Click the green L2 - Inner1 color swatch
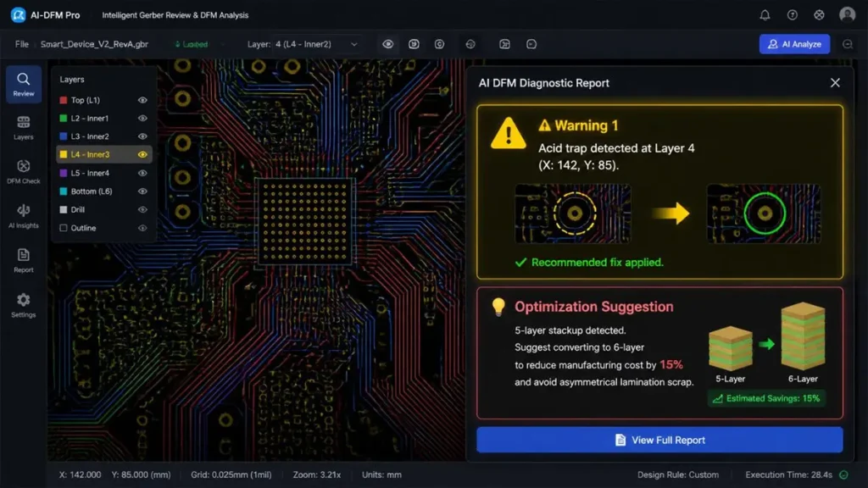This screenshot has width=868, height=488. (x=63, y=119)
